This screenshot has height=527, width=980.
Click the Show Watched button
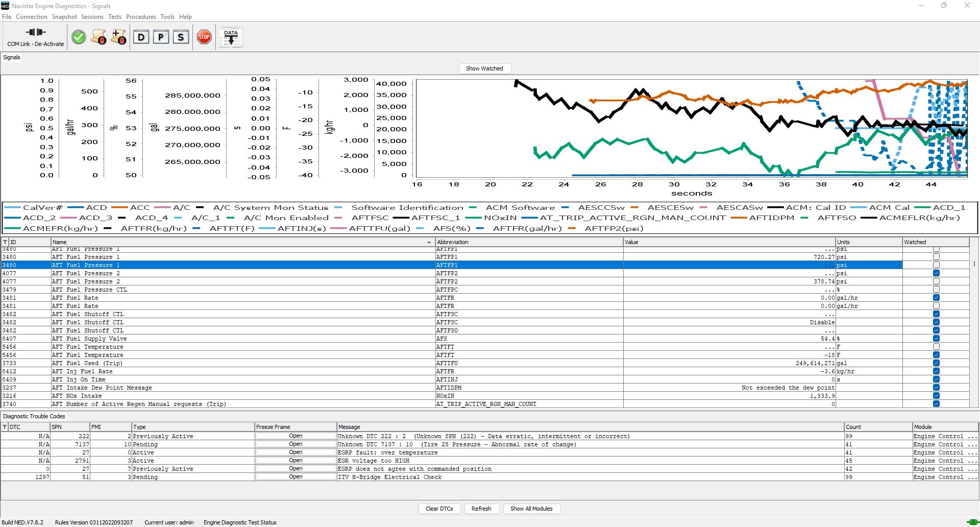coord(484,68)
